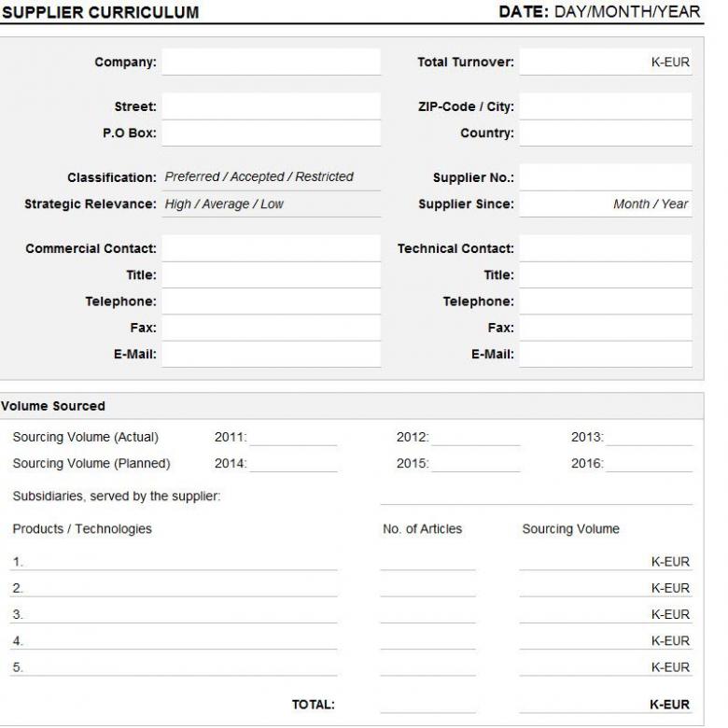This screenshot has width=728, height=728.
Task: Select the Supplier Since Month/Year field
Action: click(605, 204)
